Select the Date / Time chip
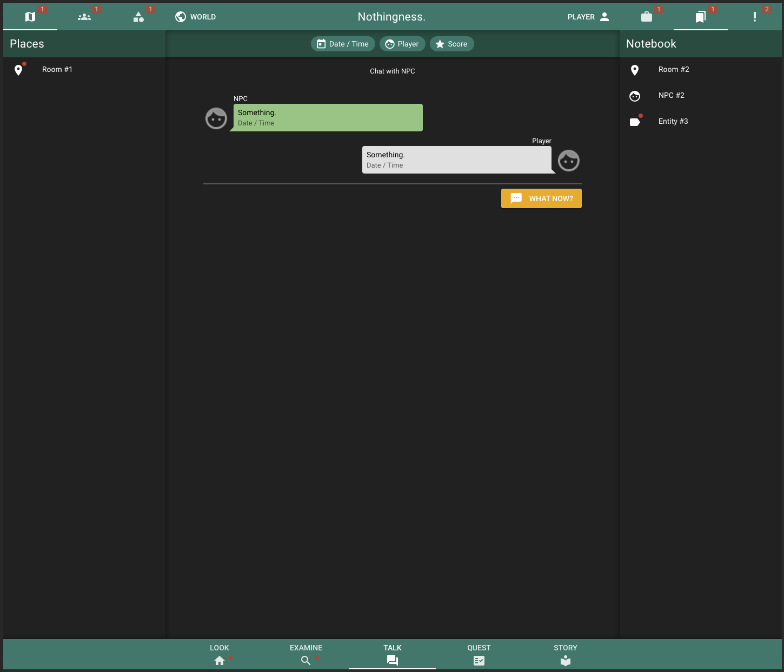The image size is (784, 672). click(x=343, y=44)
